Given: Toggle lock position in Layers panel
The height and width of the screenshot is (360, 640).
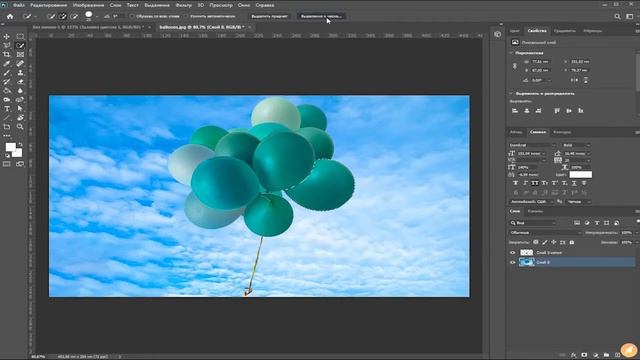Looking at the screenshot, I should tap(553, 242).
